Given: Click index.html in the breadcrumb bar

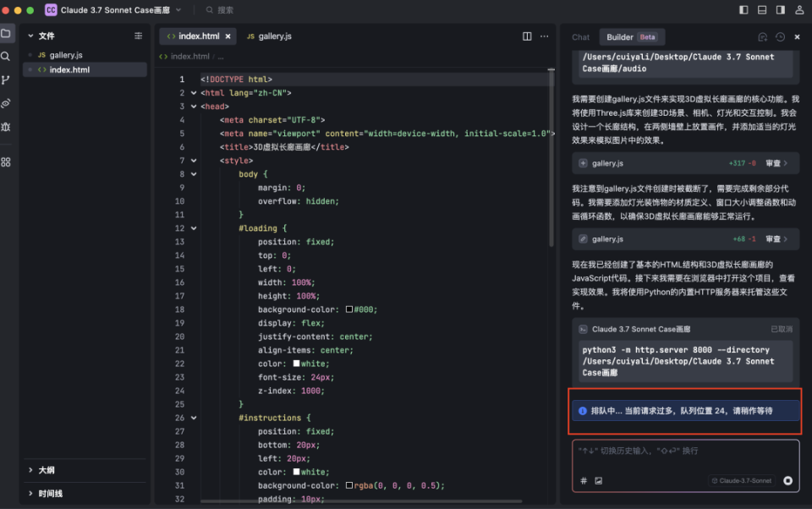Looking at the screenshot, I should tap(190, 57).
